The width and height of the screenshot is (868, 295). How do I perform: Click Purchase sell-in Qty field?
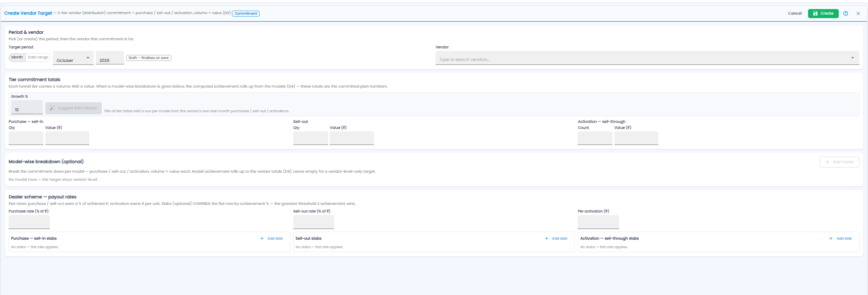26,138
